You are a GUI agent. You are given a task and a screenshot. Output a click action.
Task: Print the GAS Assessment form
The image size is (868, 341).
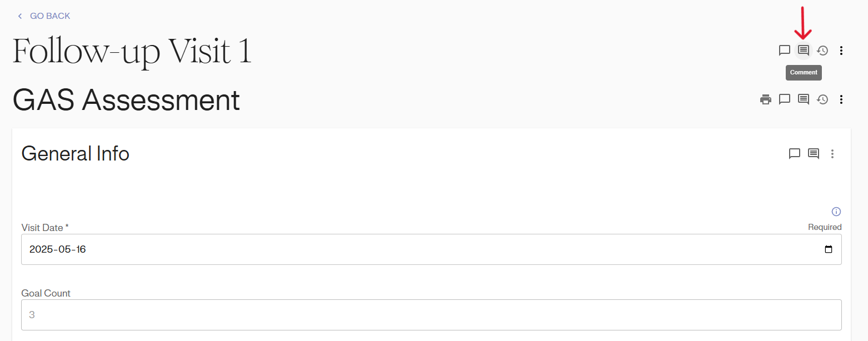pyautogui.click(x=766, y=99)
